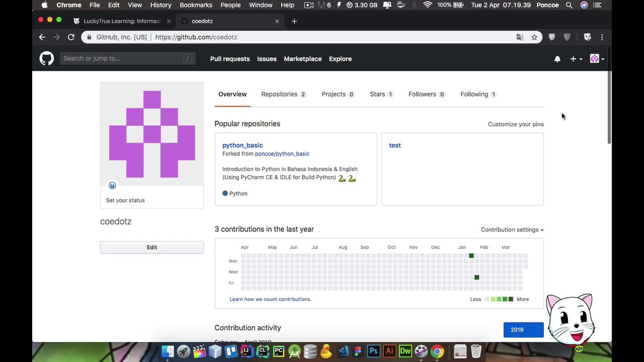
Task: Open the Projects tab
Action: (338, 94)
